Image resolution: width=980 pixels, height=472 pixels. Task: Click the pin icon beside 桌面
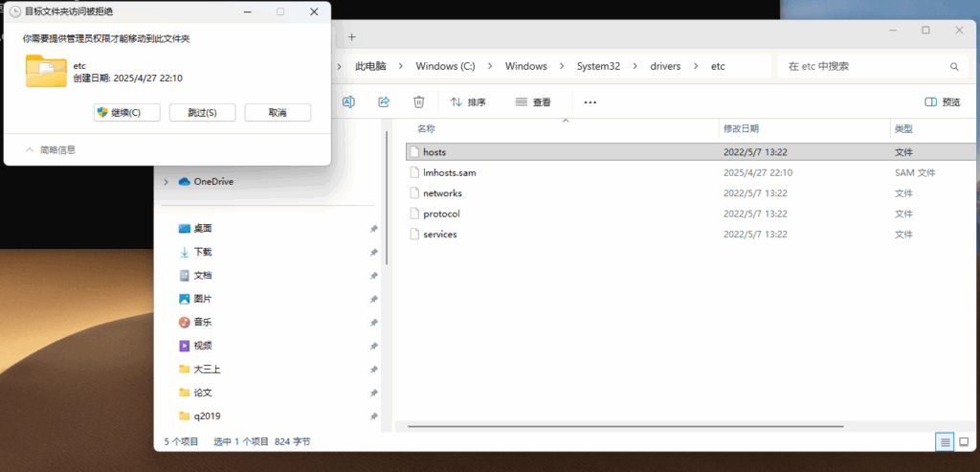tap(373, 229)
